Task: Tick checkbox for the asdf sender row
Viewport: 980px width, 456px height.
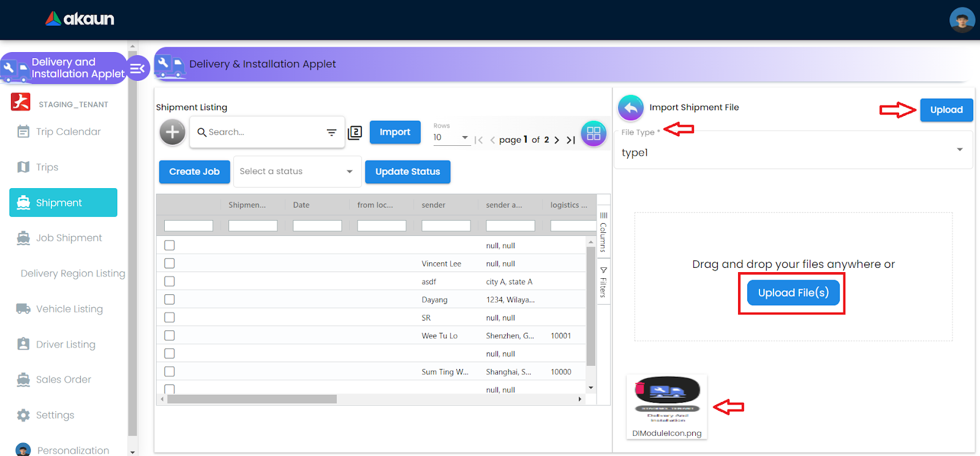Action: tap(170, 281)
